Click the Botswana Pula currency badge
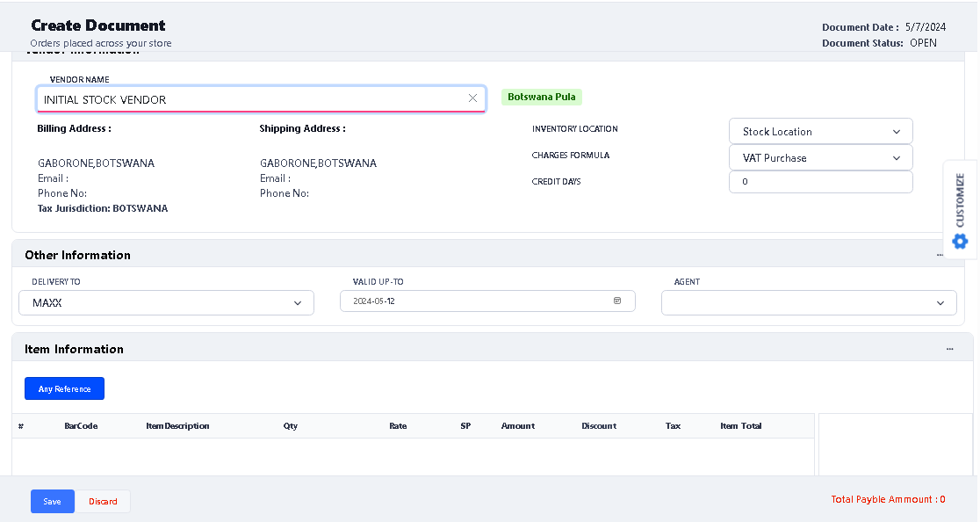 click(542, 97)
